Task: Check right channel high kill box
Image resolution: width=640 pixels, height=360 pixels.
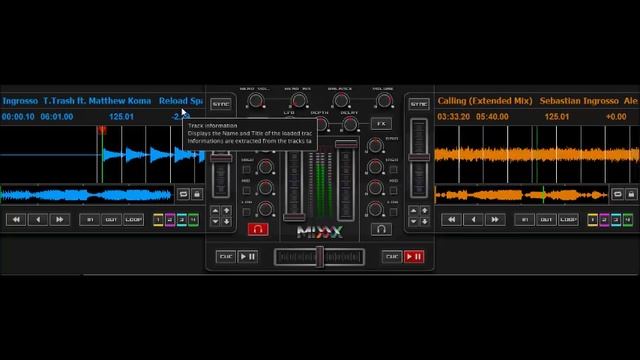Action: click(393, 169)
